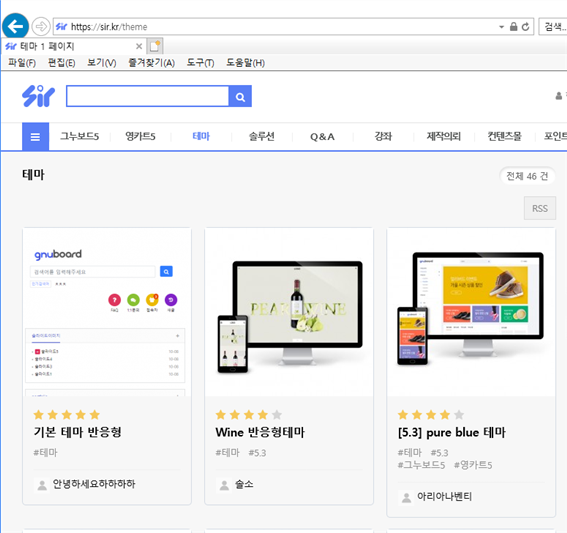This screenshot has width=567, height=533.
Task: Click the #영카트5 tag
Action: (x=473, y=465)
